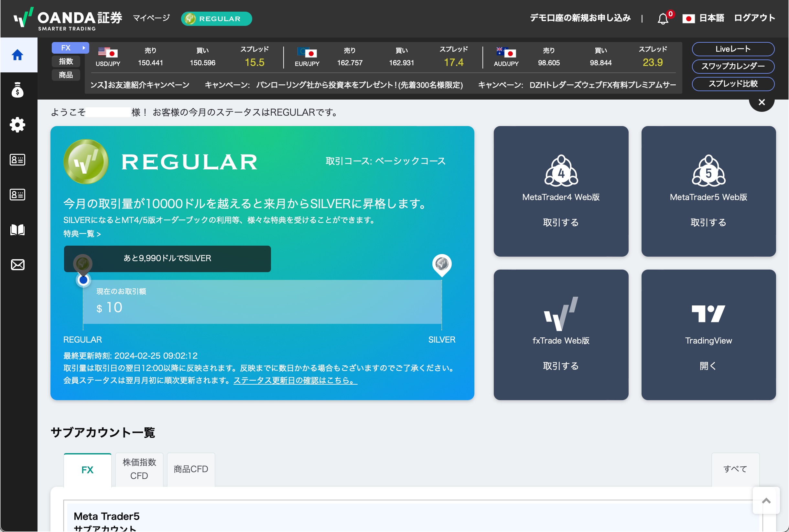Click the スワップカレンダー button
The image size is (789, 532).
[733, 67]
